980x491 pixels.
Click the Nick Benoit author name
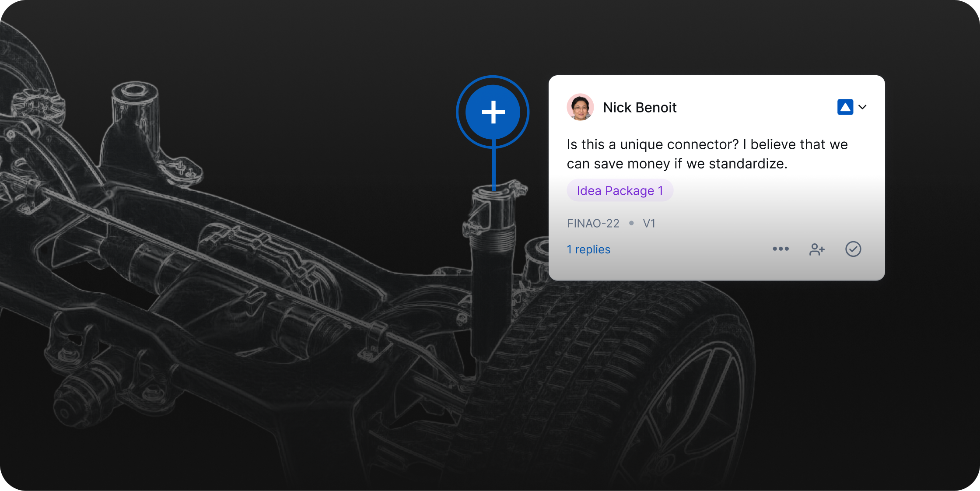(x=640, y=108)
